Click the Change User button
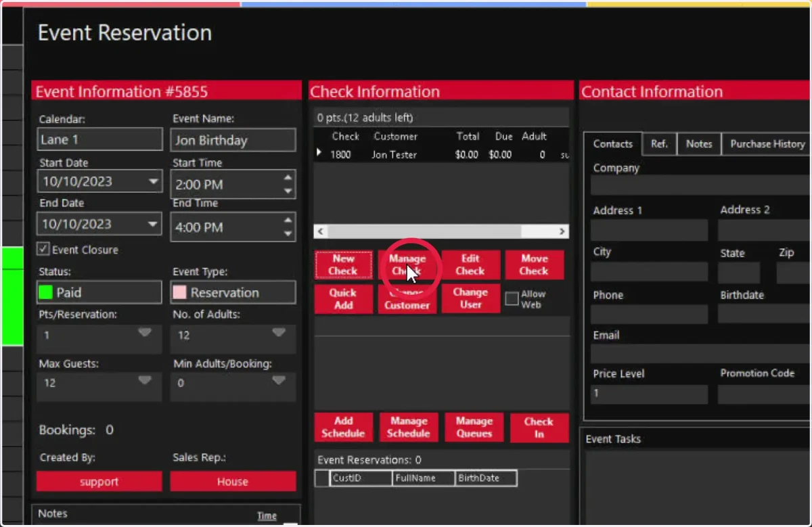This screenshot has width=812, height=527. click(x=470, y=299)
